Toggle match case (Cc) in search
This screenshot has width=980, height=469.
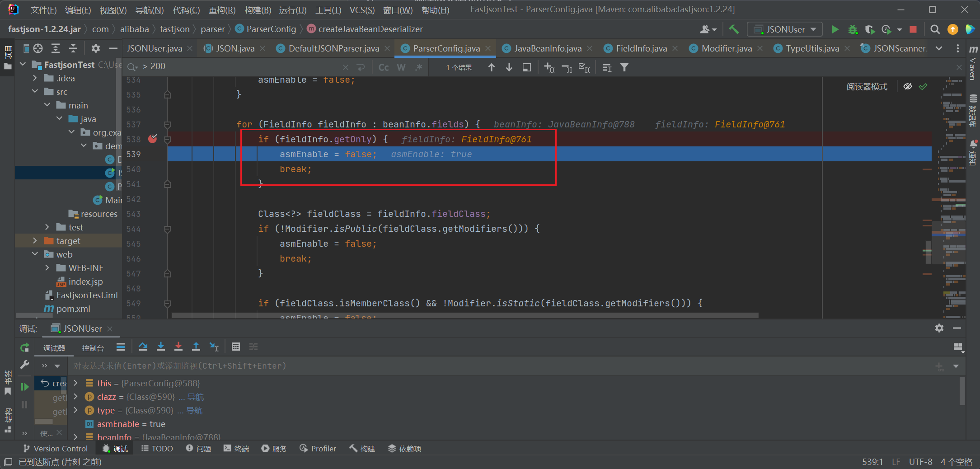tap(384, 67)
